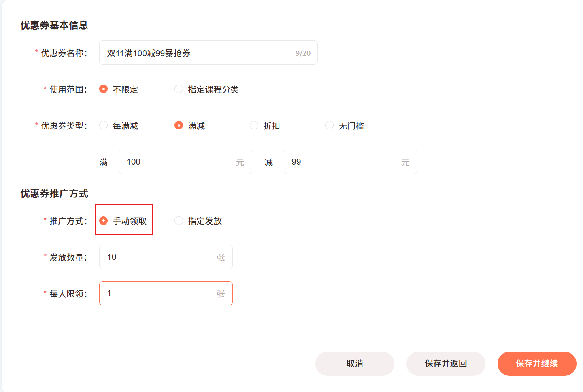Viewport: 583px width, 392px height.
Task: Click the 9/20 character counter
Action: 303,53
